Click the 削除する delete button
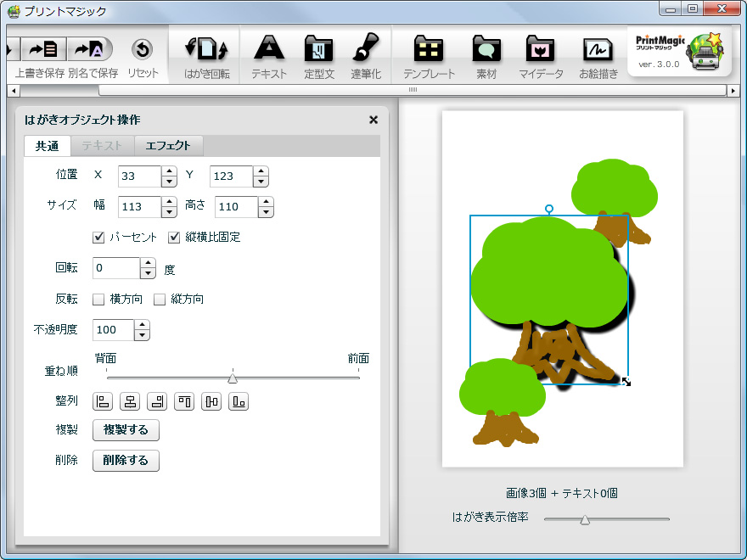Image resolution: width=747 pixels, height=560 pixels. coord(125,462)
